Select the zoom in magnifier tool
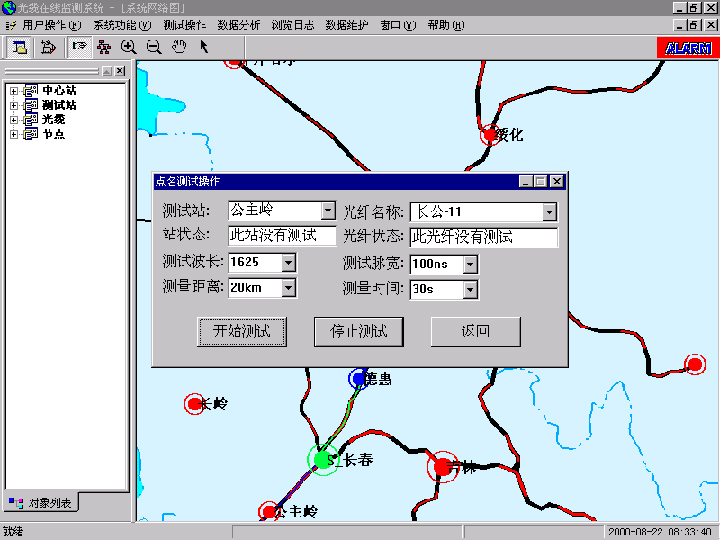 128,47
